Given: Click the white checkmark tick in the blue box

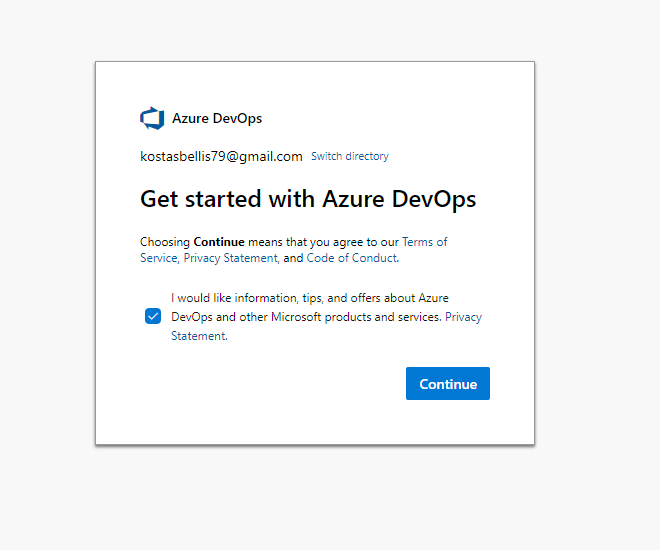Looking at the screenshot, I should pyautogui.click(x=153, y=317).
